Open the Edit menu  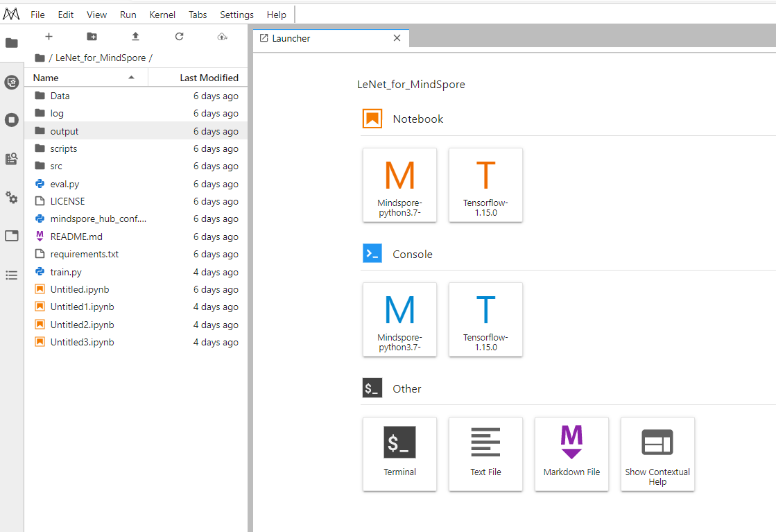click(x=66, y=15)
